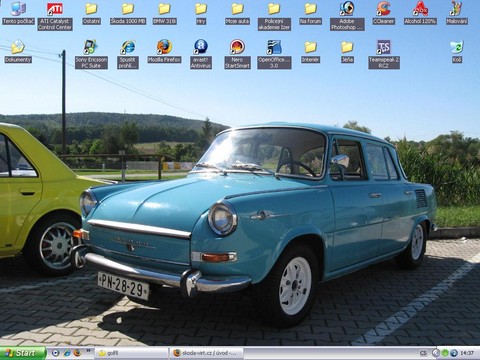480x360 pixels.
Task: Launch Nero StartSmart
Action: (237, 54)
